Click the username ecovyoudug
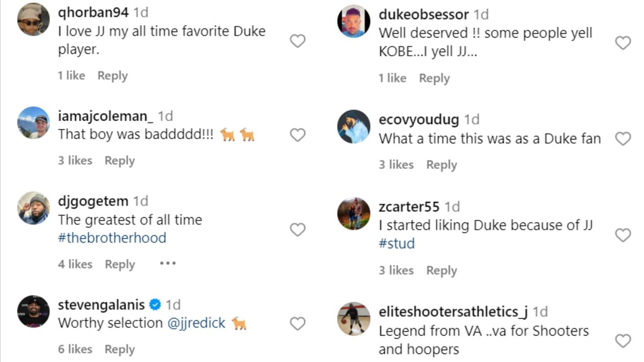 click(x=418, y=119)
